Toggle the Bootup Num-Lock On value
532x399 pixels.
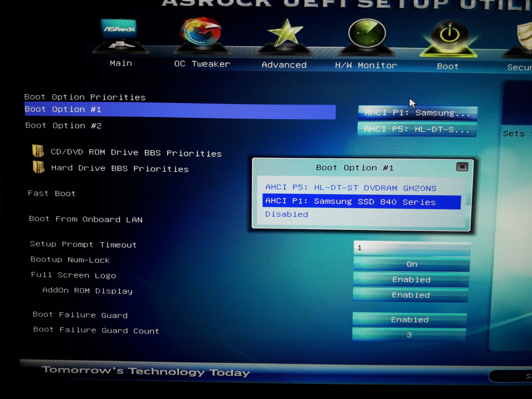[412, 264]
